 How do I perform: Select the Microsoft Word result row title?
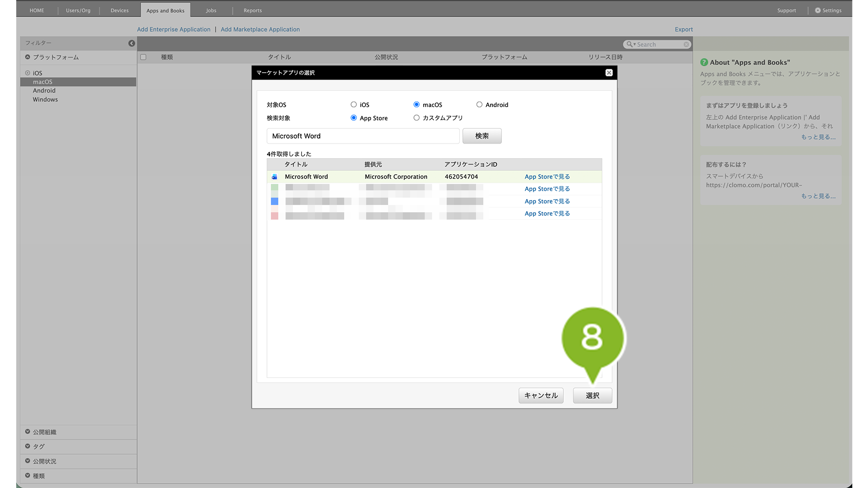pyautogui.click(x=307, y=177)
